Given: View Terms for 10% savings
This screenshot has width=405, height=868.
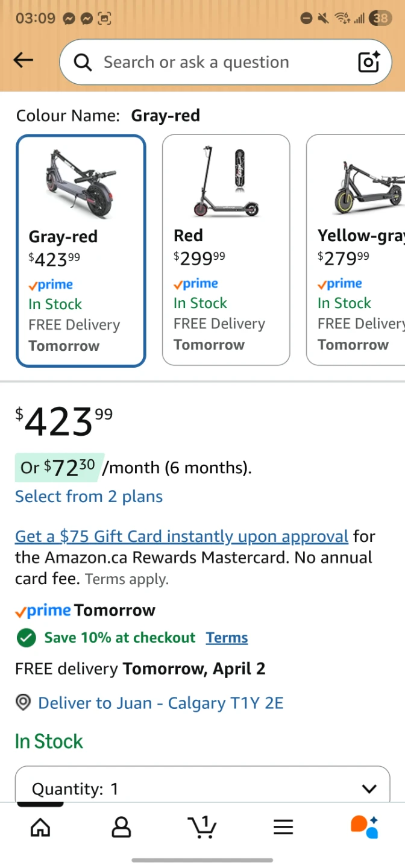Looking at the screenshot, I should pyautogui.click(x=227, y=638).
